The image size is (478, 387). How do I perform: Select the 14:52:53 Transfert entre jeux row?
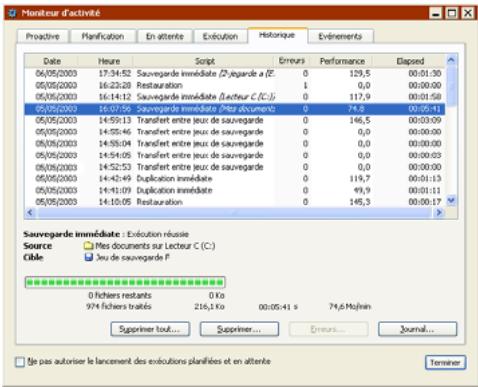point(235,167)
